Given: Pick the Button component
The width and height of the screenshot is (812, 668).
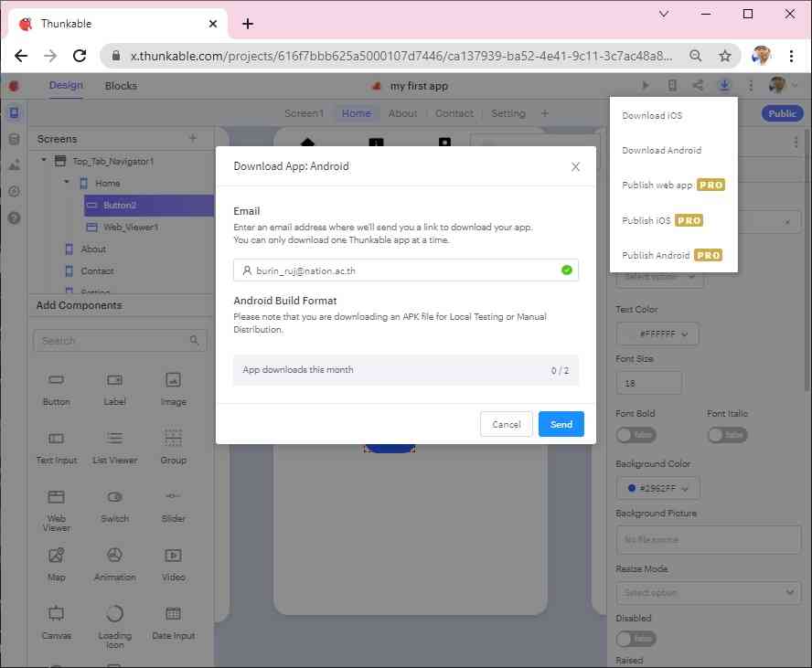Looking at the screenshot, I should 57,389.
